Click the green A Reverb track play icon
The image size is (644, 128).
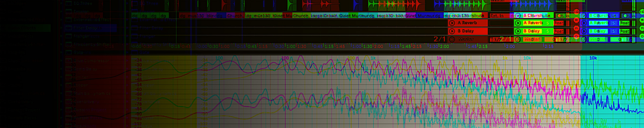pos(518,23)
